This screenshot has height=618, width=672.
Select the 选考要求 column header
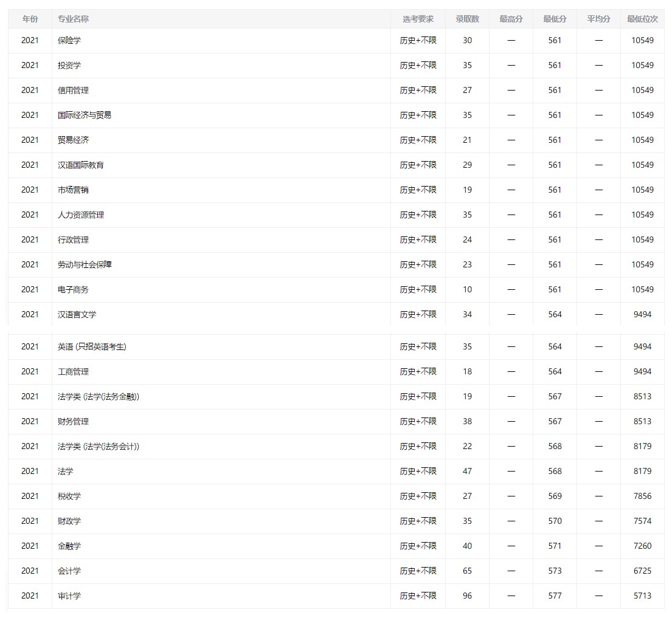(418, 19)
